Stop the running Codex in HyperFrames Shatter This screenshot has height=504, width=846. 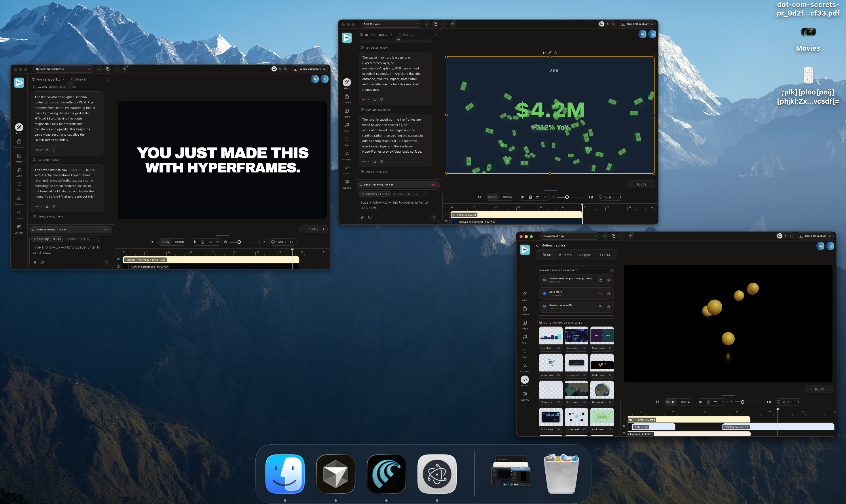[x=105, y=230]
